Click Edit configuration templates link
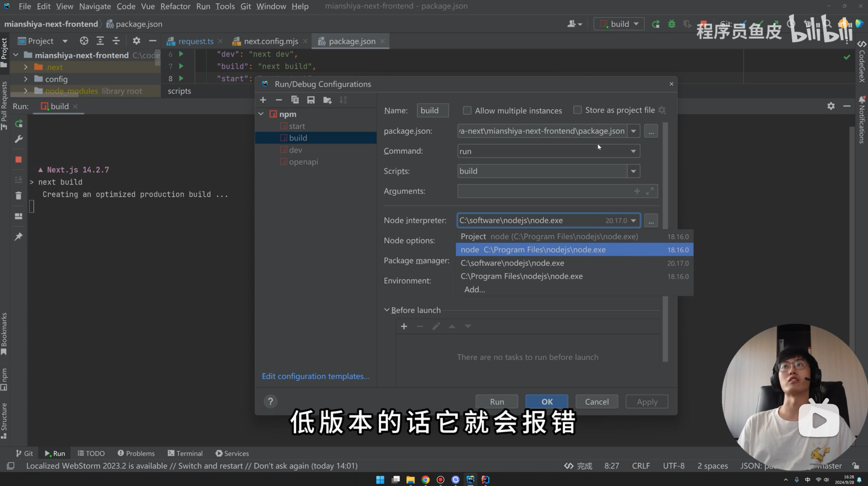 pyautogui.click(x=315, y=376)
